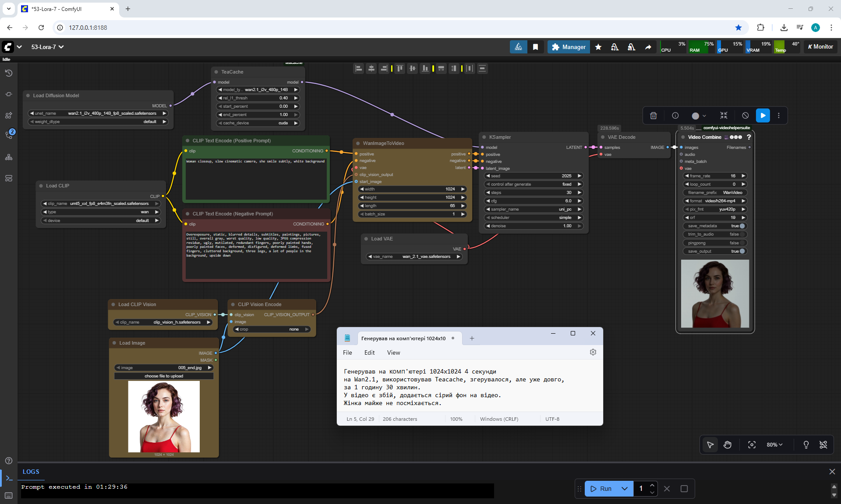Viewport: 841px width, 504px height.
Task: Expand the Run button dropdown arrow
Action: click(x=625, y=489)
